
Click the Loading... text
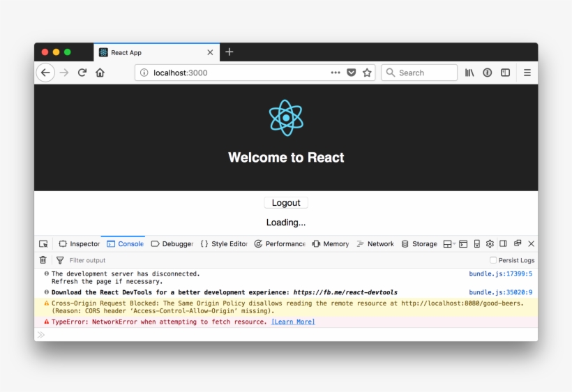pyautogui.click(x=286, y=223)
